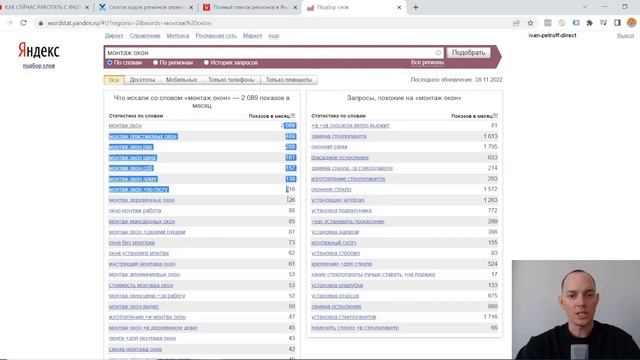Image resolution: width=640 pixels, height=360 pixels.
Task: Click the 'подбор слов' link under logo
Action: point(39,66)
